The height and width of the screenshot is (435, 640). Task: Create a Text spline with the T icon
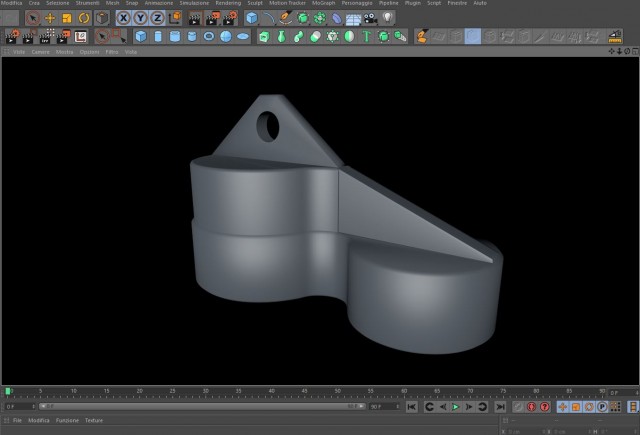tap(366, 36)
